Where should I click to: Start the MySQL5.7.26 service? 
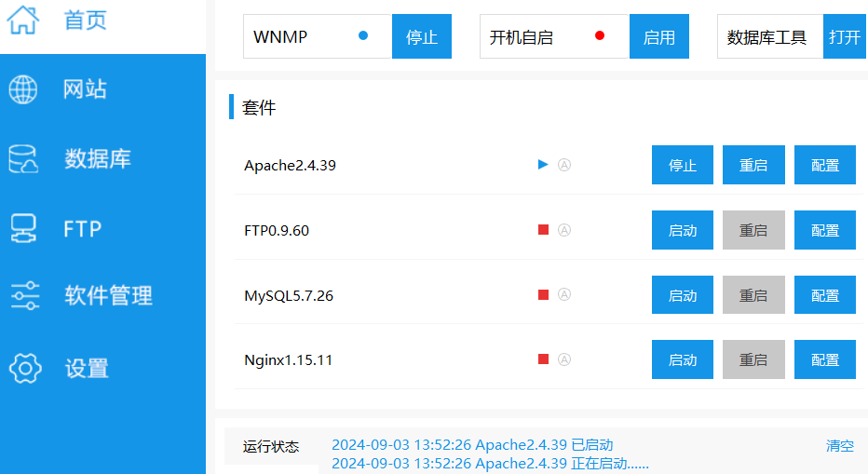pyautogui.click(x=683, y=295)
